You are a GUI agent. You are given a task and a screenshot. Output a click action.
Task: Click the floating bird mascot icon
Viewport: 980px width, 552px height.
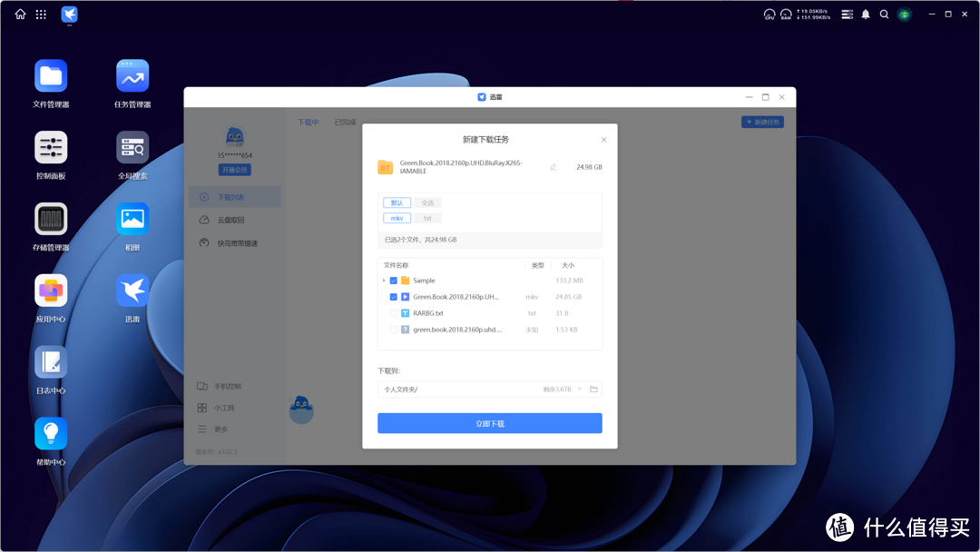[x=301, y=409]
